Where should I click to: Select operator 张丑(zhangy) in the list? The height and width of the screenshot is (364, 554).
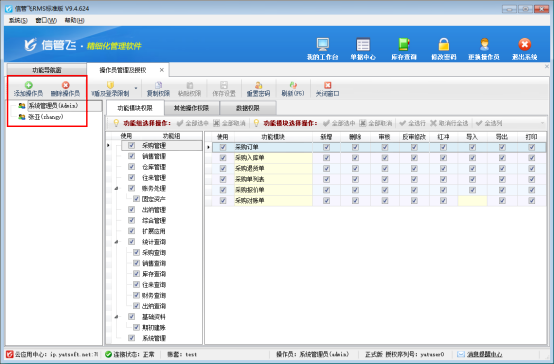click(46, 117)
